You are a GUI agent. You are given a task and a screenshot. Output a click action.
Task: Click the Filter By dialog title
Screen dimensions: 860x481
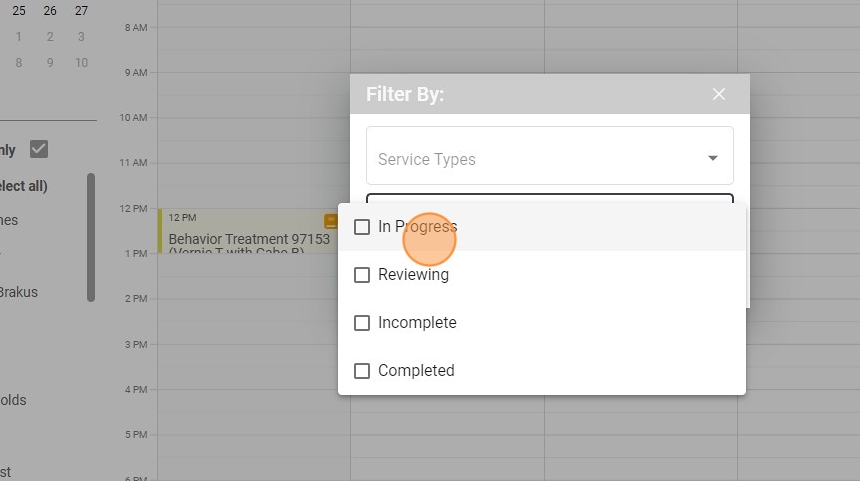405,94
